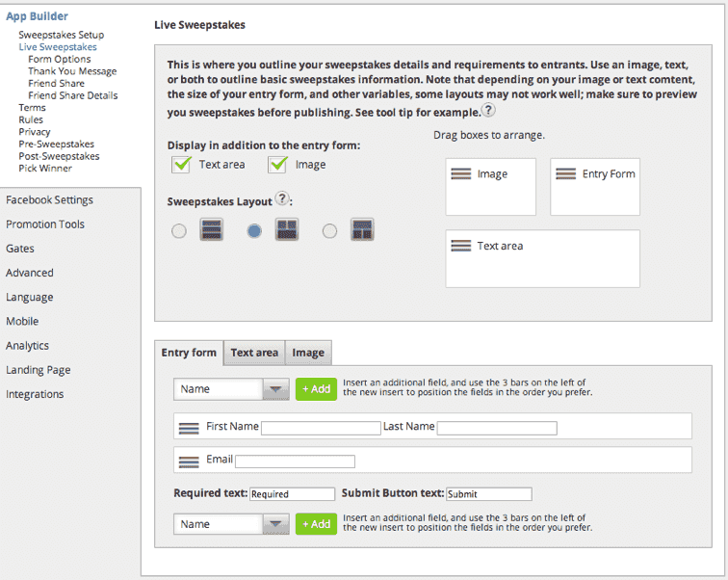The height and width of the screenshot is (580, 728).
Task: Open Promotion Tools section
Action: point(45,224)
